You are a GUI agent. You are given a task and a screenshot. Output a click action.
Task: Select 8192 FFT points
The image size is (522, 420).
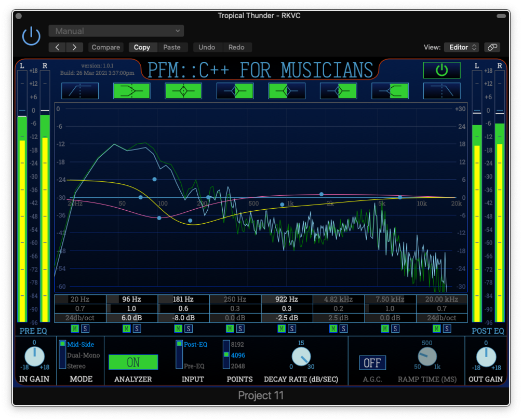click(238, 344)
